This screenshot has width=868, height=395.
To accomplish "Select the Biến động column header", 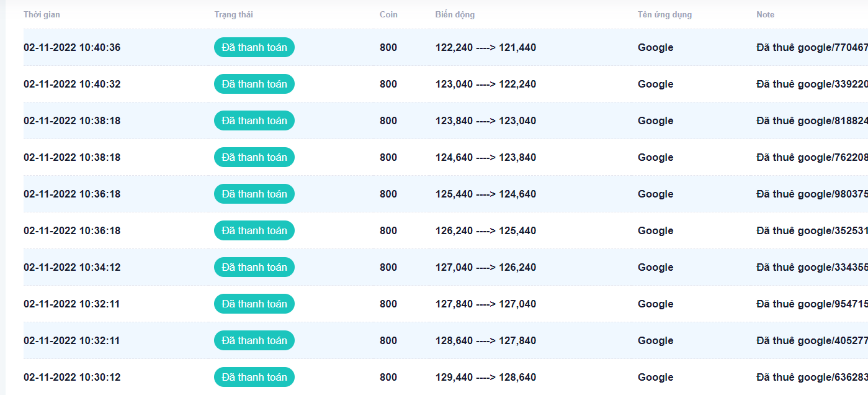I will [455, 14].
